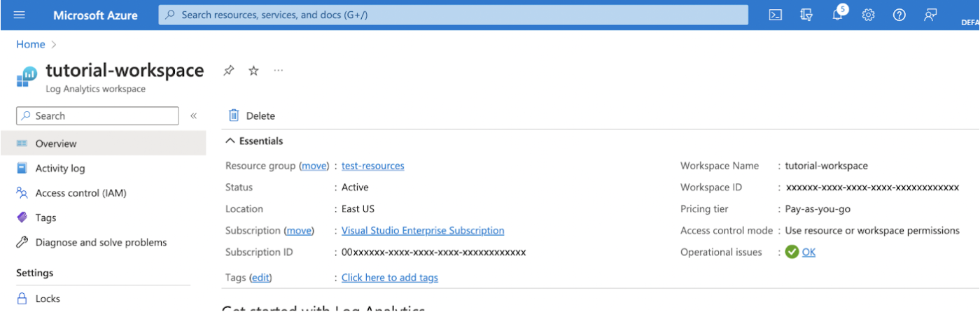Screen dimensions: 980x312
Task: Open Access control (IAM) menu item
Action: pos(80,193)
